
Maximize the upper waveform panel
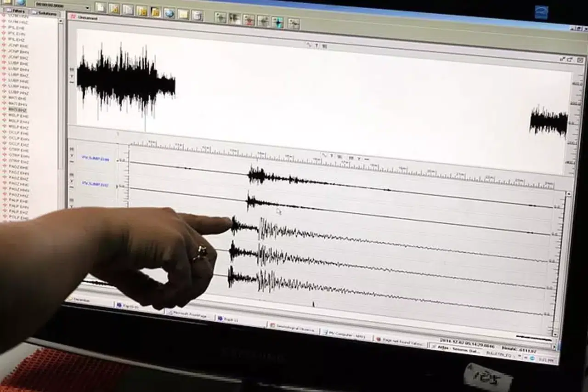pos(570,59)
